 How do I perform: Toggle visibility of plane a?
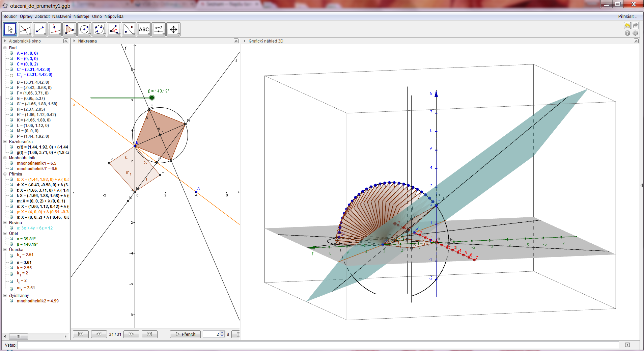pos(11,228)
